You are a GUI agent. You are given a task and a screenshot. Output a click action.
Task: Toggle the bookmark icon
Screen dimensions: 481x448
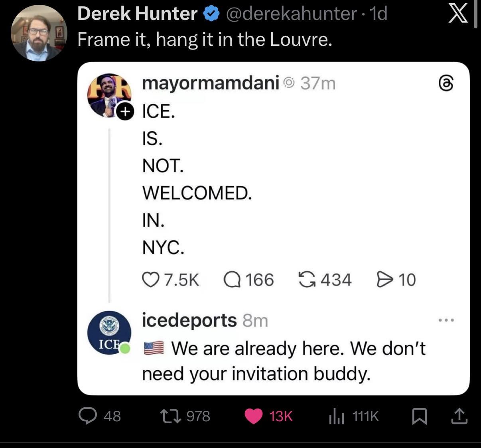tap(419, 416)
